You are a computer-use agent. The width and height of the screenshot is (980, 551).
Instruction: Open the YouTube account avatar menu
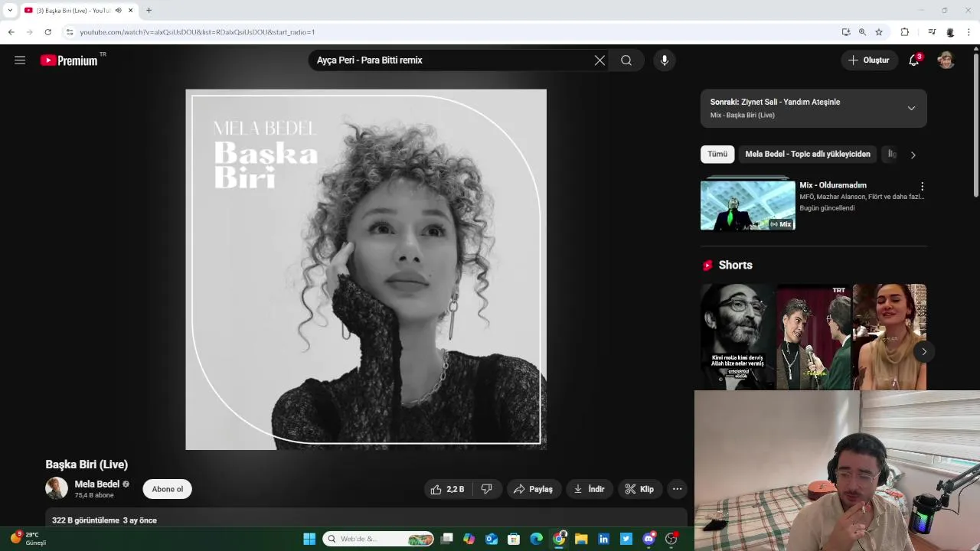pos(946,60)
